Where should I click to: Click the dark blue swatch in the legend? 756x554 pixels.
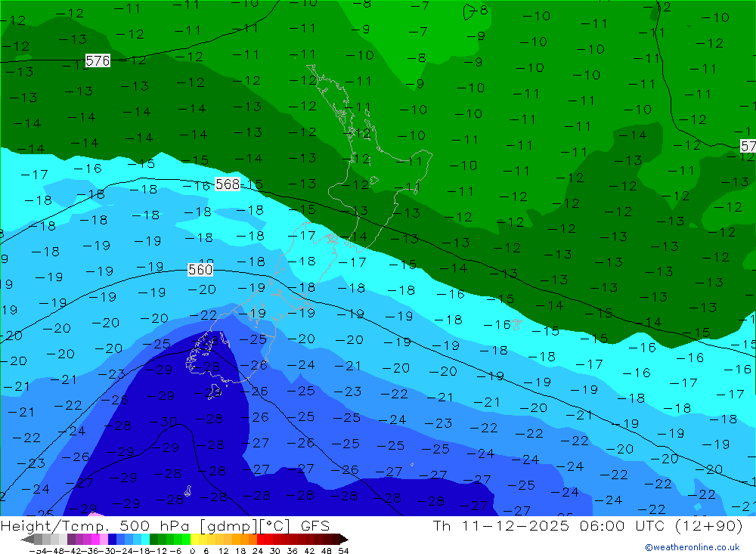(113, 539)
